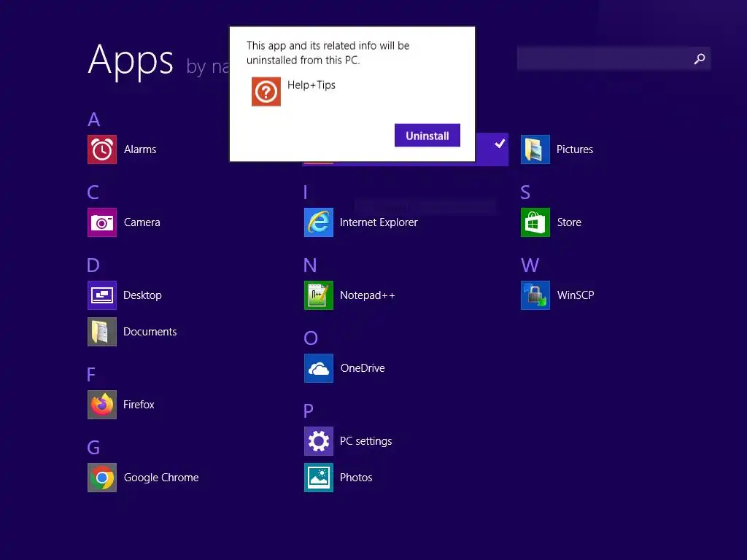This screenshot has width=747, height=560.
Task: Jump using the letter A header
Action: (94, 120)
